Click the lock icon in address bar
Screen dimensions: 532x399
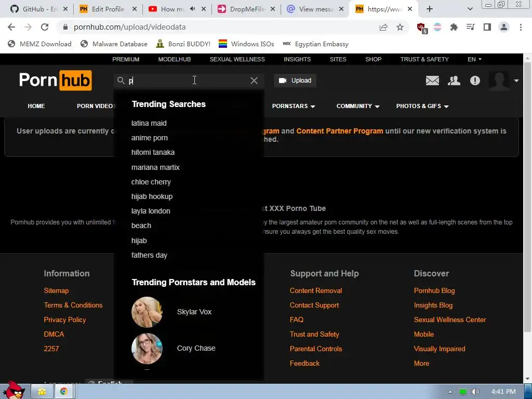click(x=65, y=27)
